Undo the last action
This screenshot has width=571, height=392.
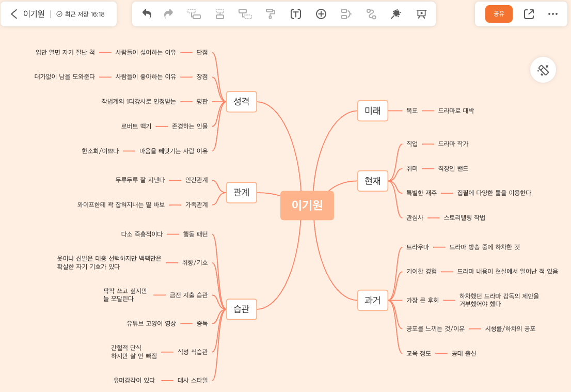click(x=147, y=14)
